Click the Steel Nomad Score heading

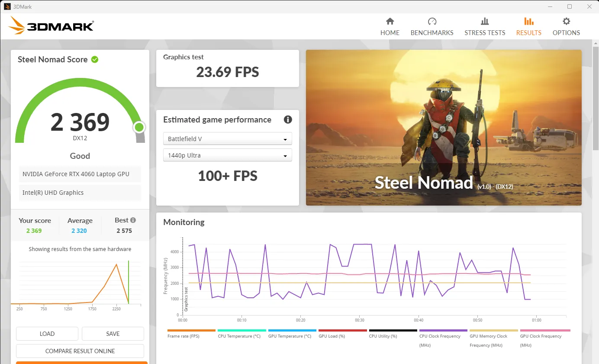(x=52, y=59)
